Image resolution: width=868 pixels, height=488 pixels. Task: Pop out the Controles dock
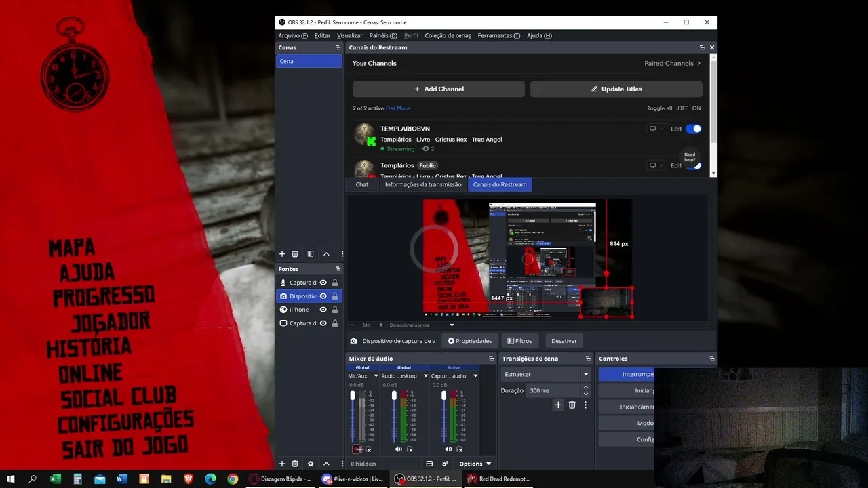[x=711, y=359]
